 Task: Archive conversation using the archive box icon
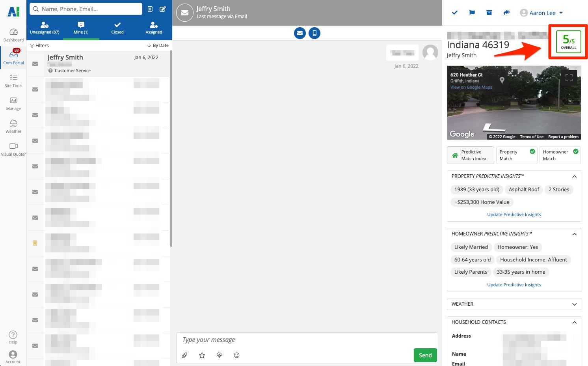click(x=489, y=13)
